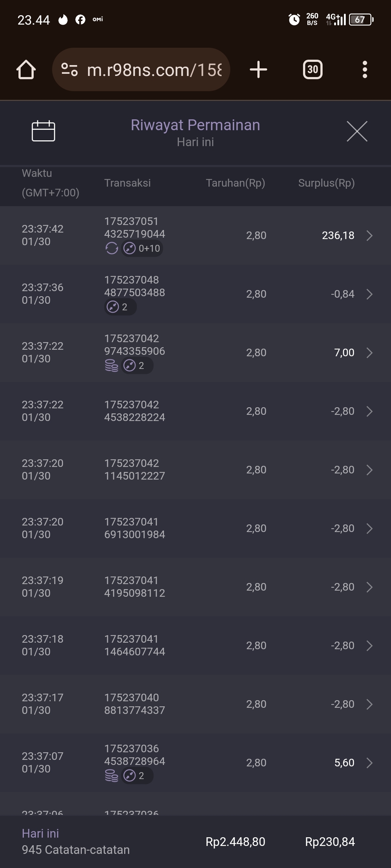Open the tab switcher showing 30
This screenshot has height=868, width=391.
pyautogui.click(x=312, y=69)
